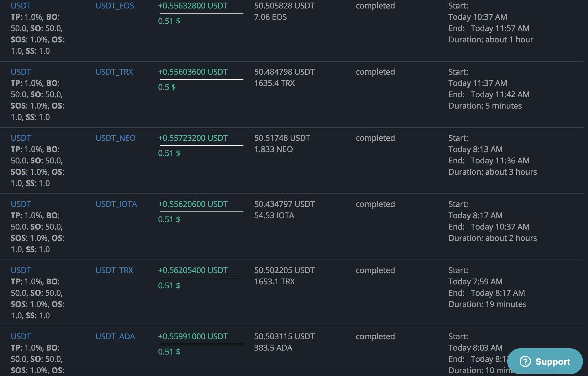Click the Support help button
The width and height of the screenshot is (588, 376).
click(x=545, y=361)
